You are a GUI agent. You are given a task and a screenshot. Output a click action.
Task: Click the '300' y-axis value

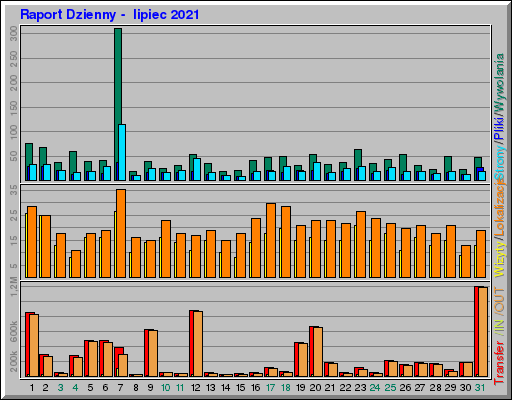(14, 34)
